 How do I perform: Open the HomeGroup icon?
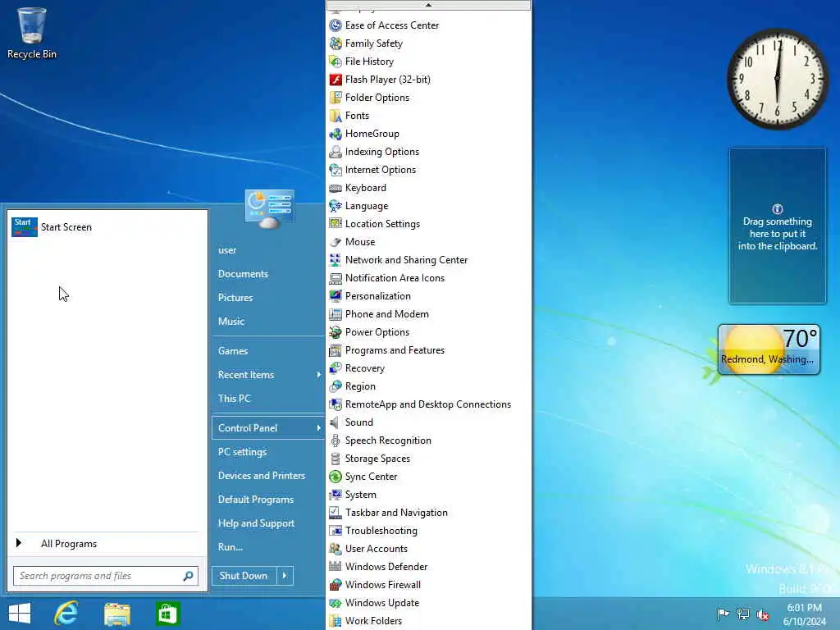pyautogui.click(x=336, y=134)
